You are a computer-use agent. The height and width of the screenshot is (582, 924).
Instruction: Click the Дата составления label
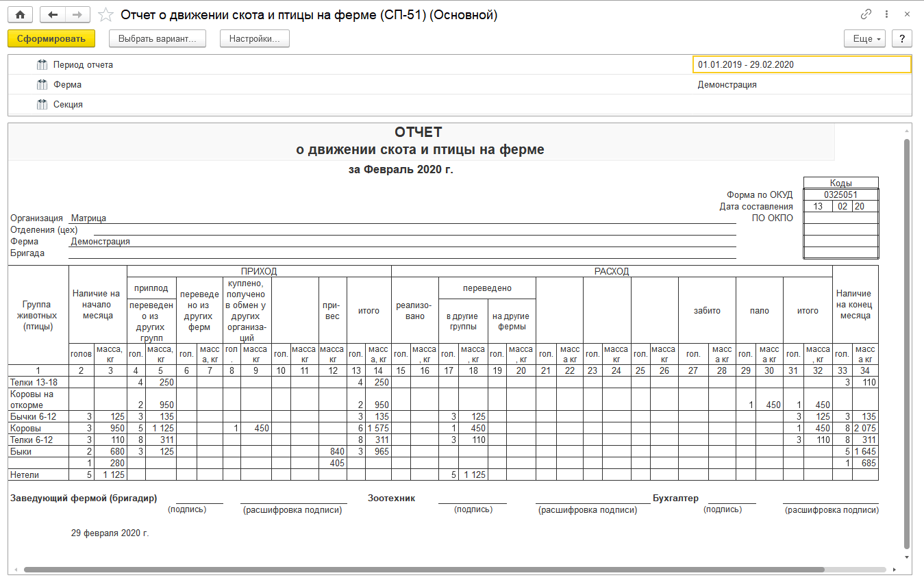pyautogui.click(x=756, y=206)
